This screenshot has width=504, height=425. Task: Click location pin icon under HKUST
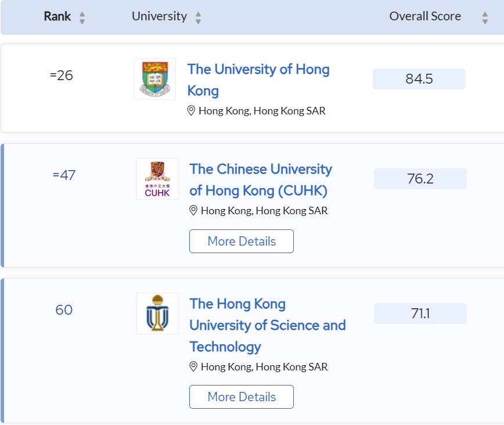click(193, 366)
